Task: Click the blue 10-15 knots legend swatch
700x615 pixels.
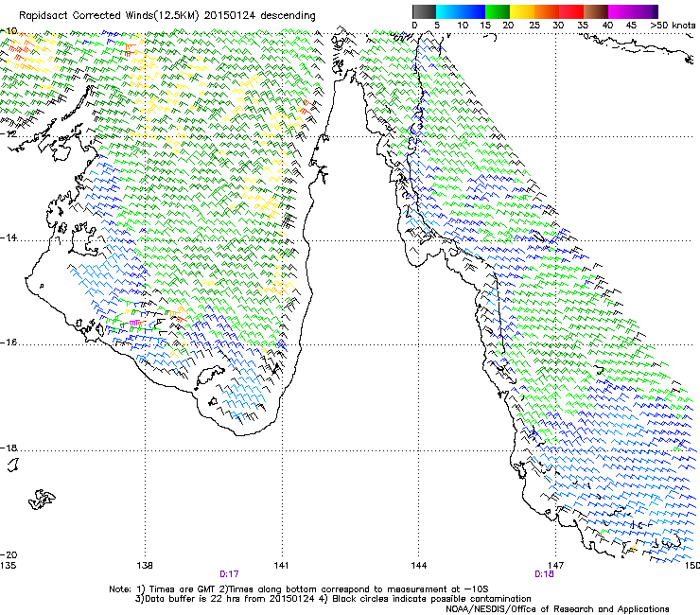Action: coord(473,11)
